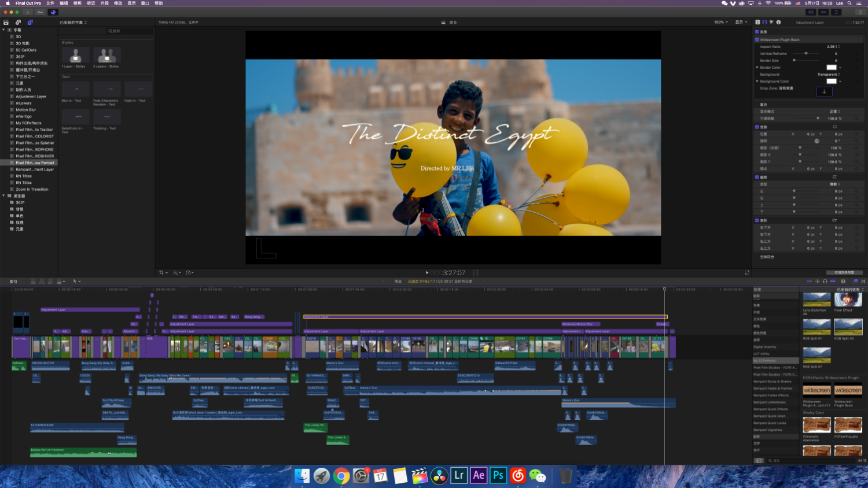Select Zoom In Transition sidebar item
This screenshot has width=868, height=488.
[32, 190]
